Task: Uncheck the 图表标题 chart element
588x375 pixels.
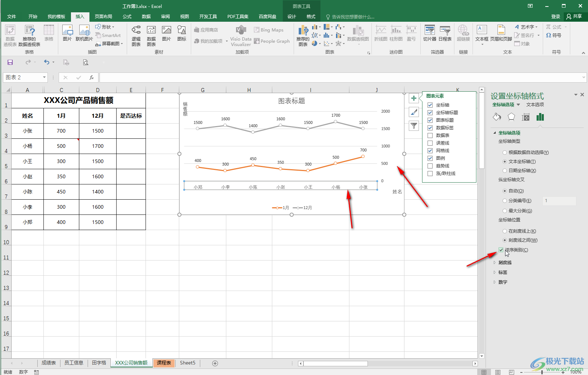Action: pos(430,120)
